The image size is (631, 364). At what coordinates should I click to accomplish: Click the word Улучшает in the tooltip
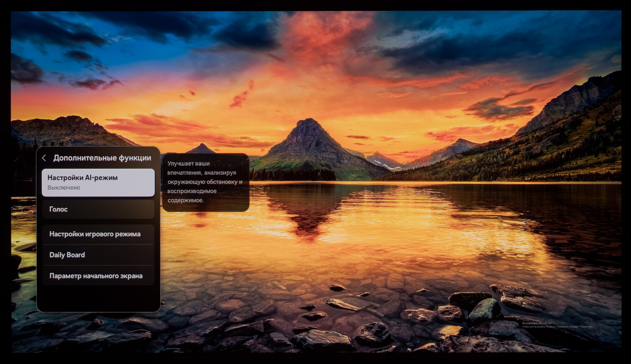pyautogui.click(x=180, y=163)
